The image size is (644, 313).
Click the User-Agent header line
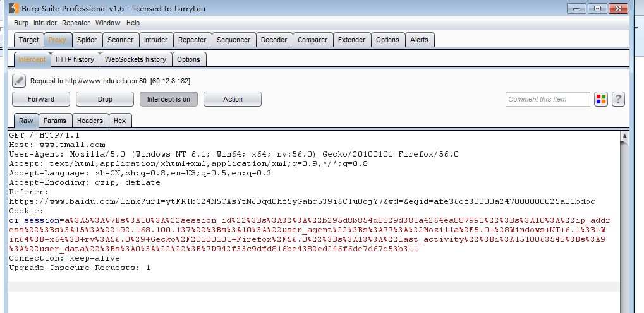point(234,154)
